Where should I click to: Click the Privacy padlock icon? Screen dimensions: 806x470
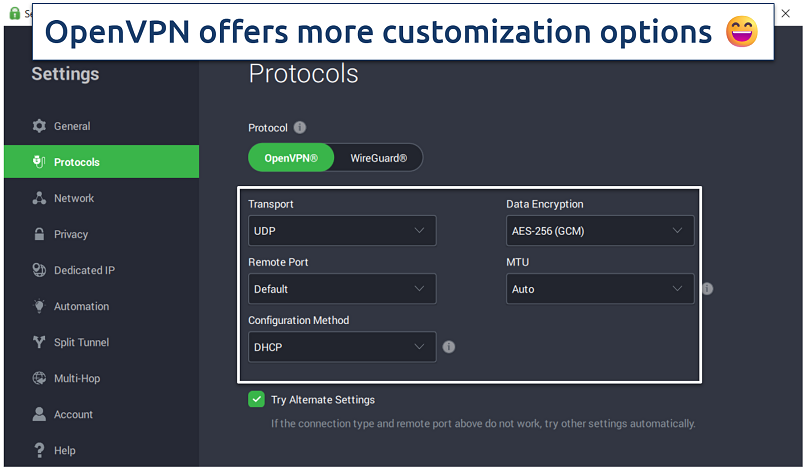click(39, 234)
